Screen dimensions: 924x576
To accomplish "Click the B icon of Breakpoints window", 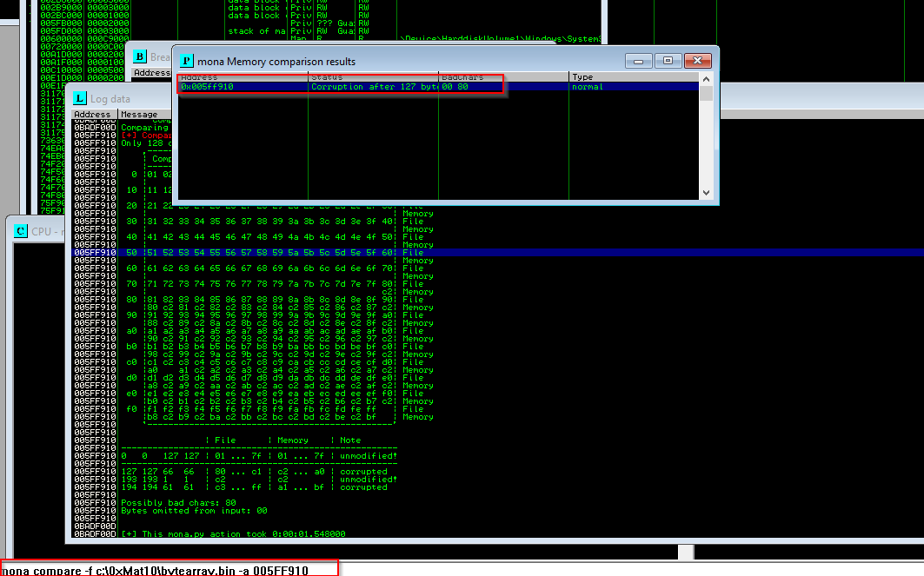I will (x=140, y=57).
